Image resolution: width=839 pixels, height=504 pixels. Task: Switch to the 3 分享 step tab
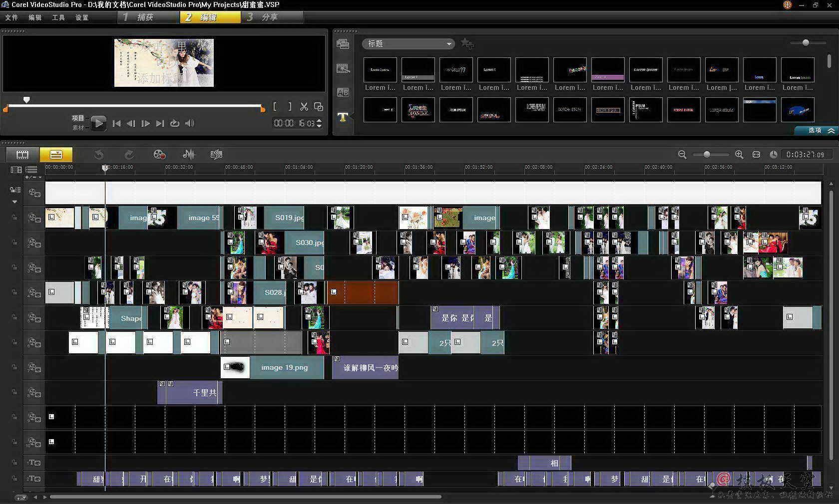coord(273,17)
